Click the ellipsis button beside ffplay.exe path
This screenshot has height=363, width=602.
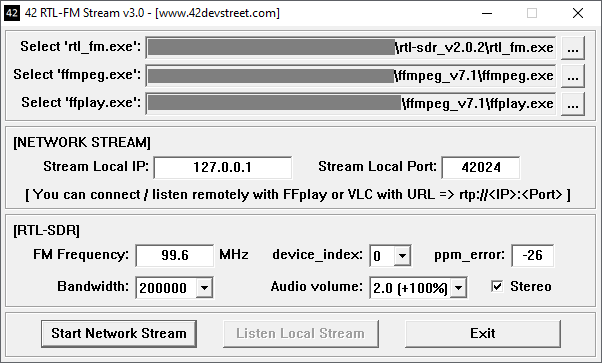click(573, 104)
